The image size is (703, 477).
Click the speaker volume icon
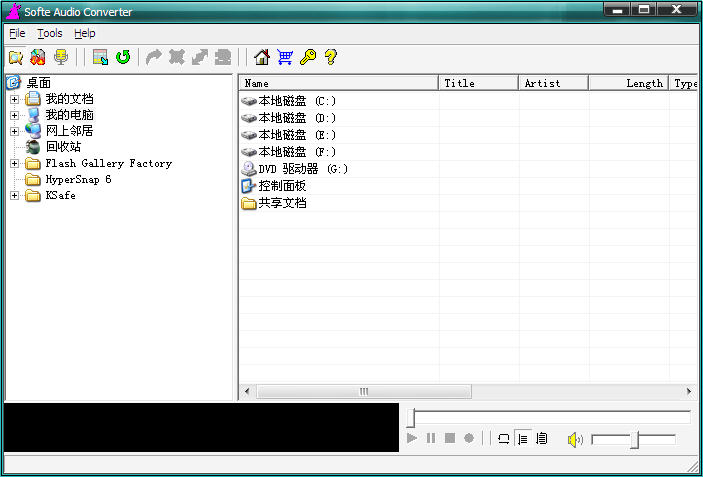click(575, 439)
